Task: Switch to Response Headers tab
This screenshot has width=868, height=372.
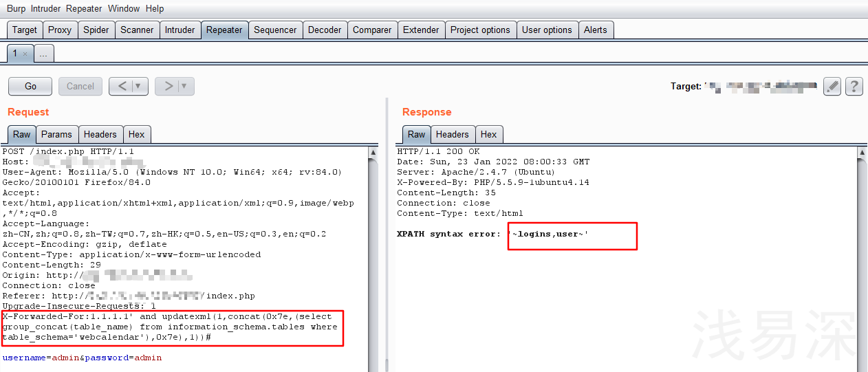Action: (453, 134)
